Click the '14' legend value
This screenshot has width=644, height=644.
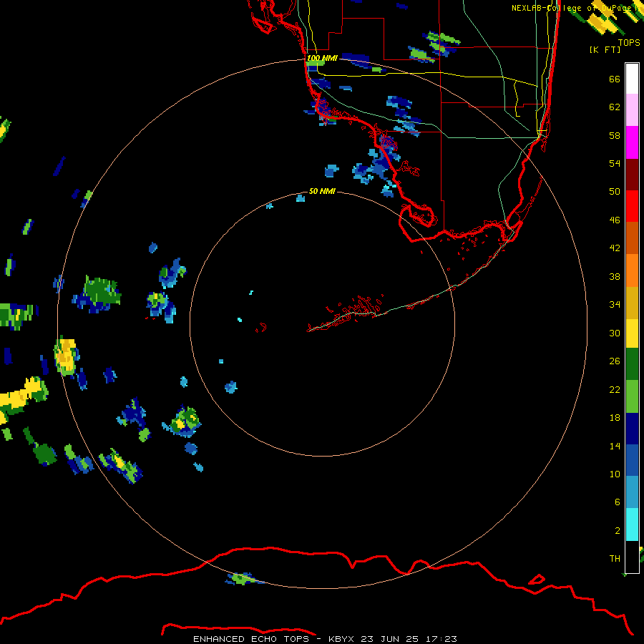615,446
